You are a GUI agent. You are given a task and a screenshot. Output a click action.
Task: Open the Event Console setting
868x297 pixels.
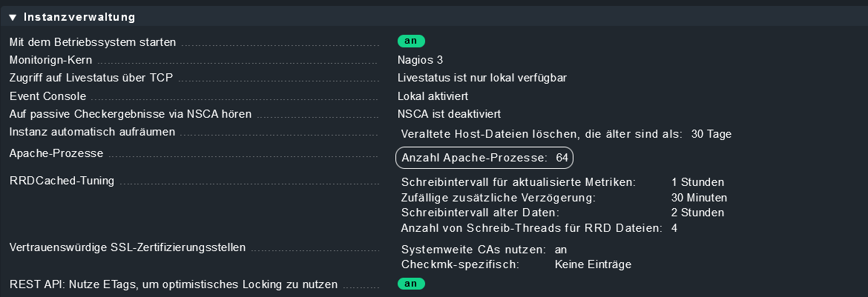(x=48, y=96)
